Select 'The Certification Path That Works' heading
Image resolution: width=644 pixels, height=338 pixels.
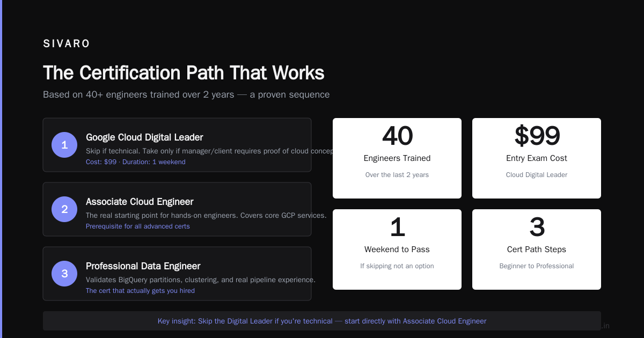coord(184,73)
